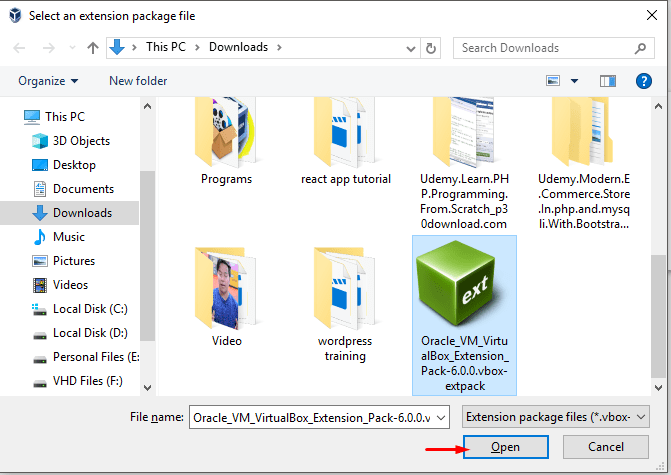Click the Cancel button

pos(606,447)
